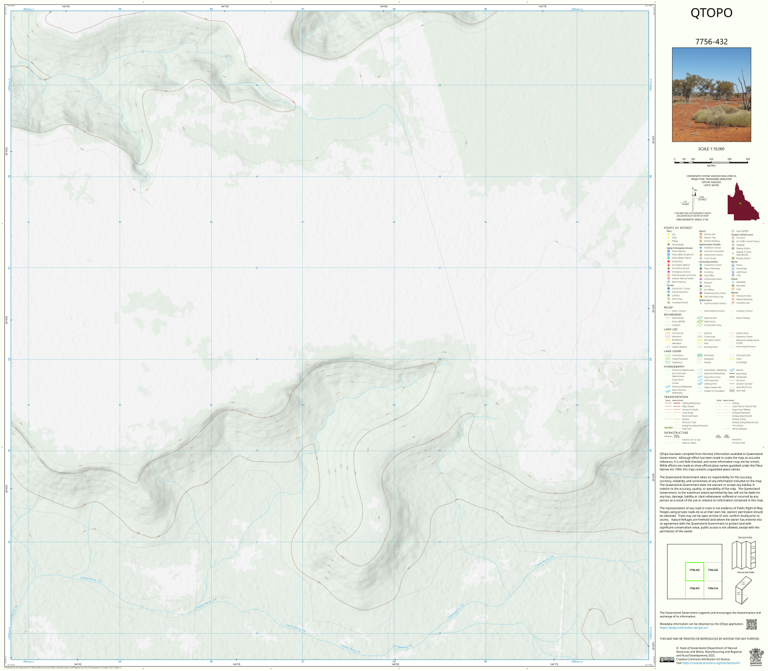This screenshot has width=768, height=671.
Task: Select the 7756-314 adjoining sheet cell
Action: [713, 589]
